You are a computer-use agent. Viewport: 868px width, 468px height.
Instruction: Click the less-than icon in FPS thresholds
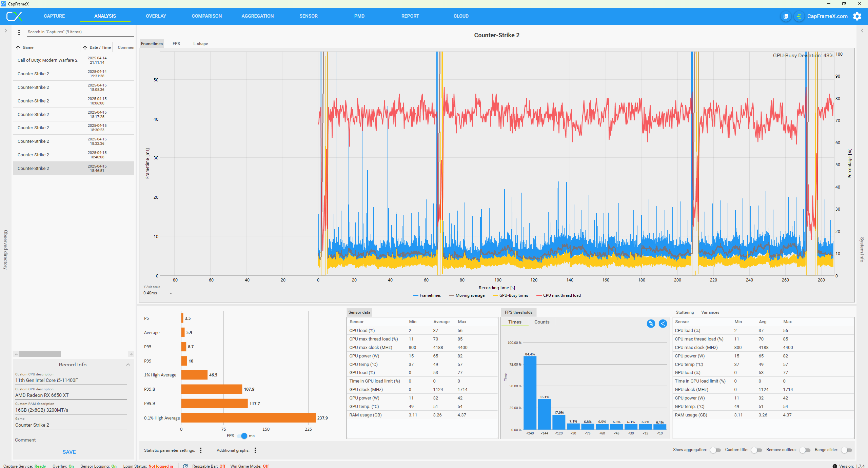pos(663,324)
